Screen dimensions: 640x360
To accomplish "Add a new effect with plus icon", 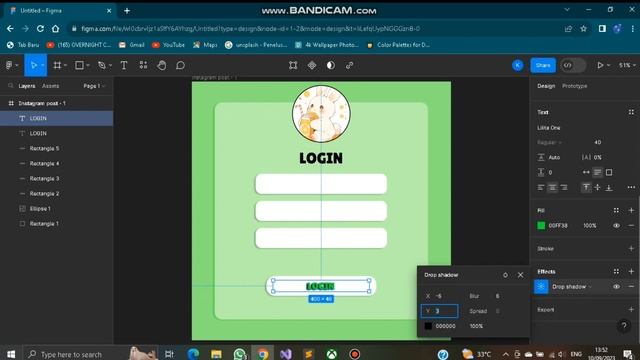I will [x=631, y=271].
